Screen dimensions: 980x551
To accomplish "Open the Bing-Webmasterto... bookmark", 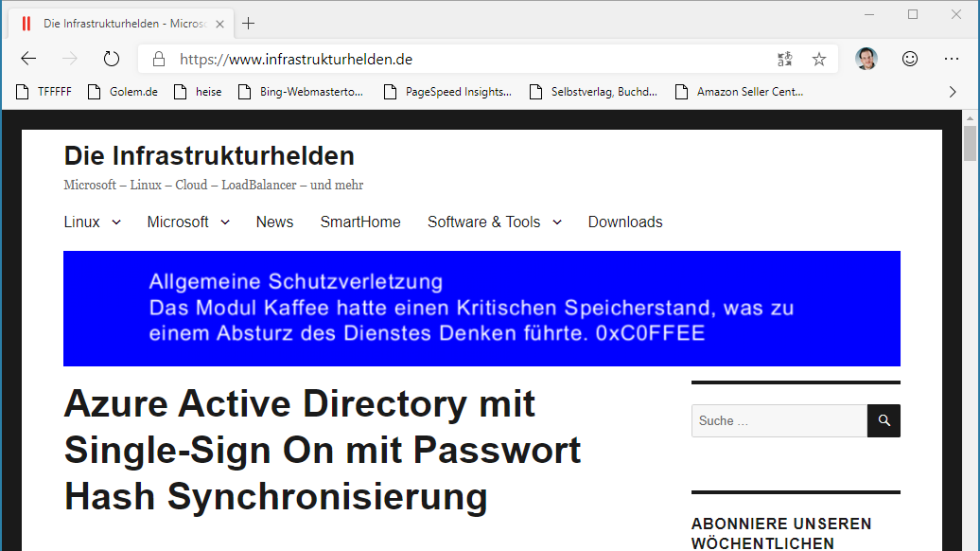I will click(x=301, y=92).
